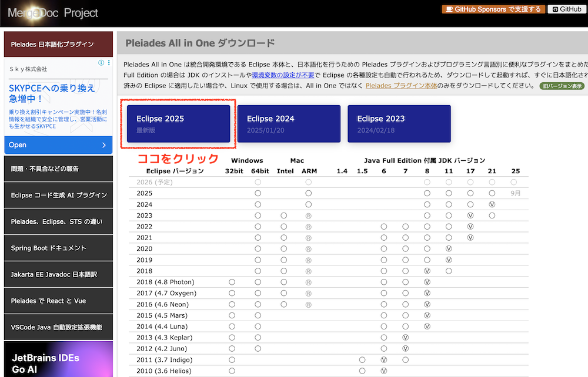Viewport: 588px width, 377px height.
Task: Click the JDK 7 V icon for 2013 Kepler
Action: tap(405, 338)
